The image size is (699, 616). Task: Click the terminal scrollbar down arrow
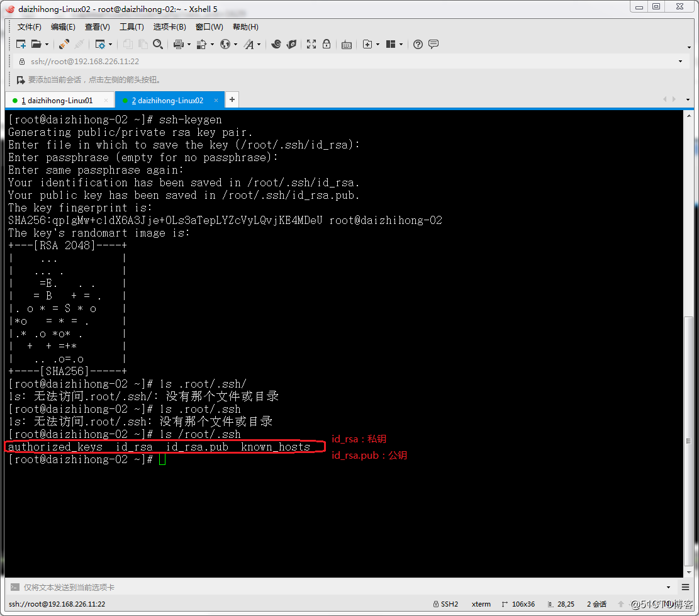(688, 572)
